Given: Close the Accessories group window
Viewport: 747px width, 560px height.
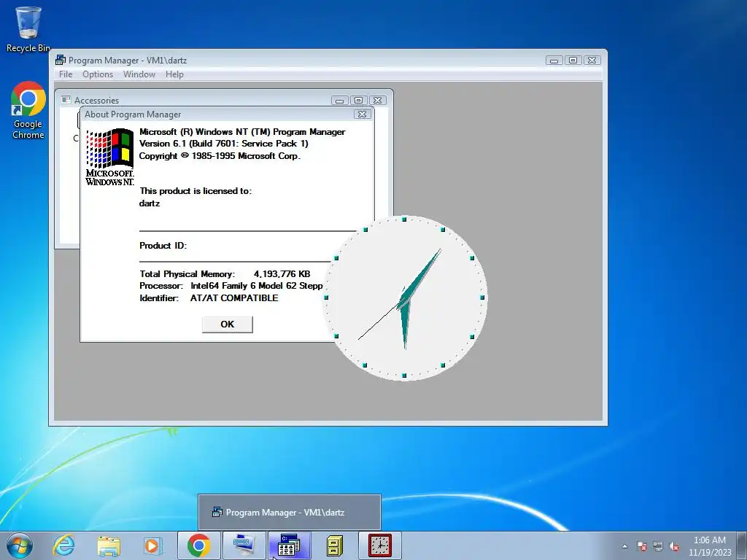Looking at the screenshot, I should 377,101.
